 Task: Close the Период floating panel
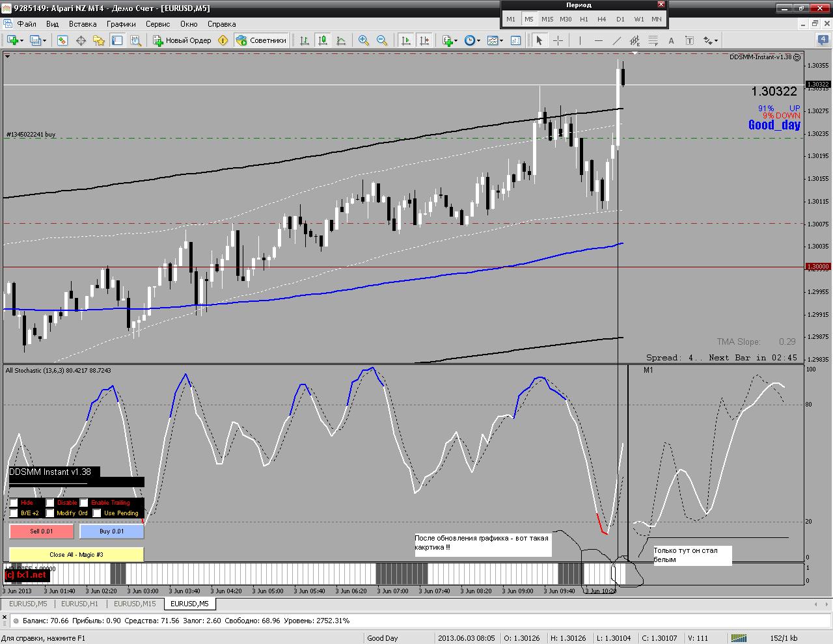[x=661, y=5]
